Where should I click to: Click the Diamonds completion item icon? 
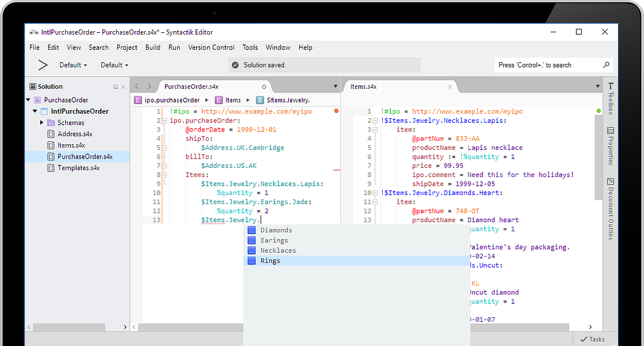point(252,230)
